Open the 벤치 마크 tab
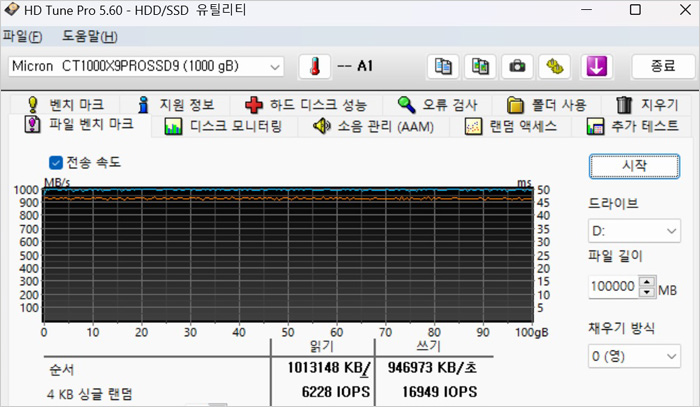700x407 pixels. pos(66,105)
